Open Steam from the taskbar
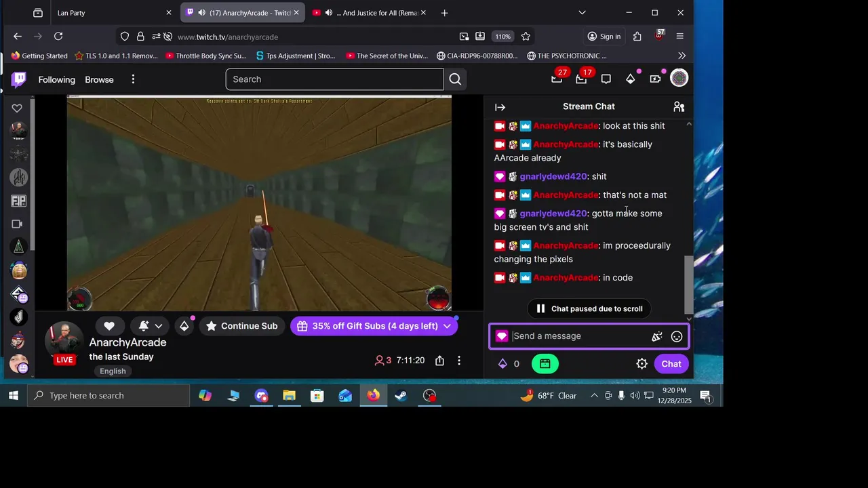Viewport: 868px width, 488px height. tap(401, 395)
